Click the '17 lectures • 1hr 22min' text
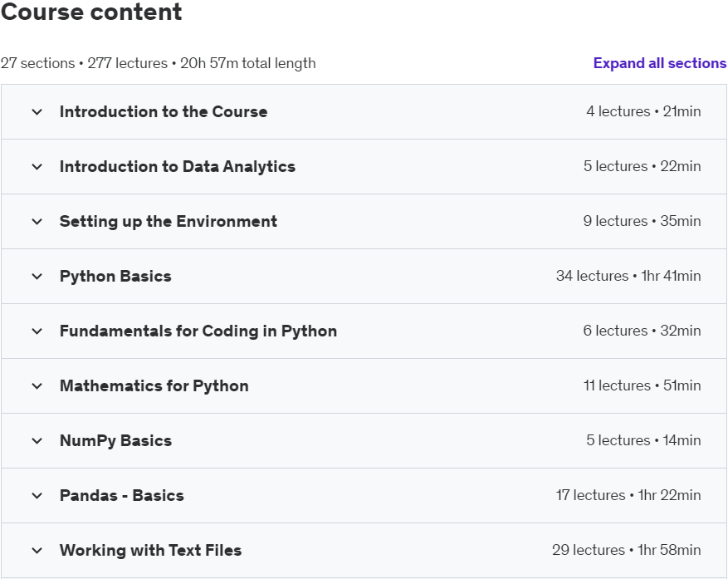The image size is (728, 579). pos(628,496)
